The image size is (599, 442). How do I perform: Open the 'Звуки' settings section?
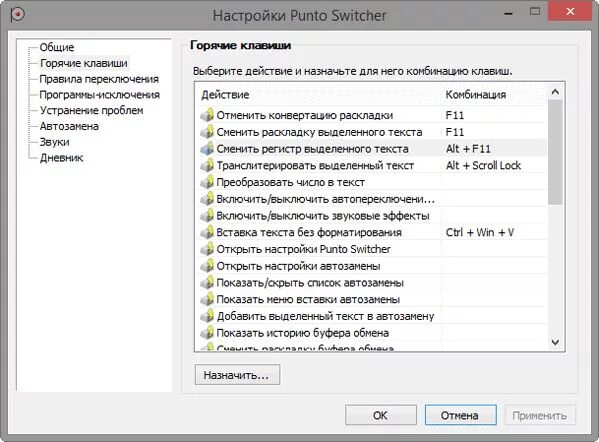pos(55,142)
